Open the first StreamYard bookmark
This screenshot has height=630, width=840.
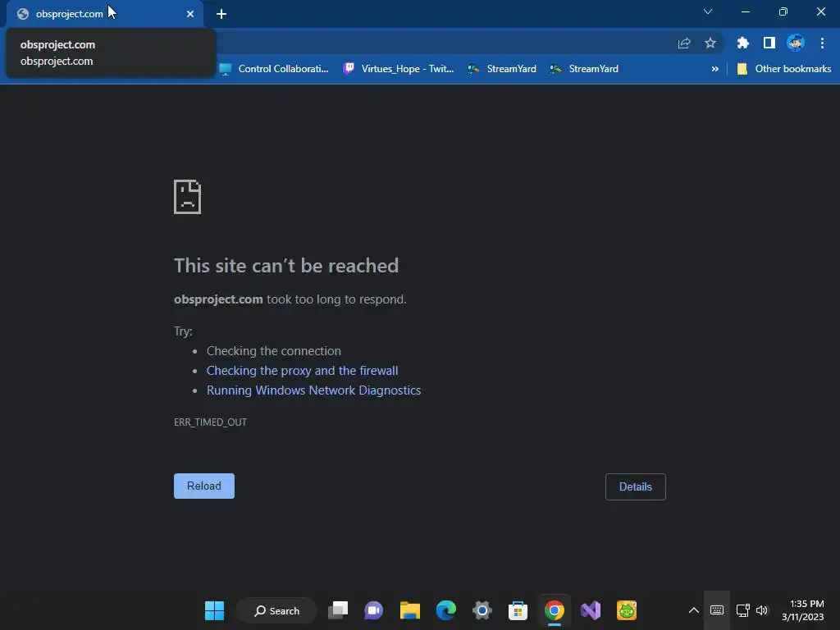[502, 69]
